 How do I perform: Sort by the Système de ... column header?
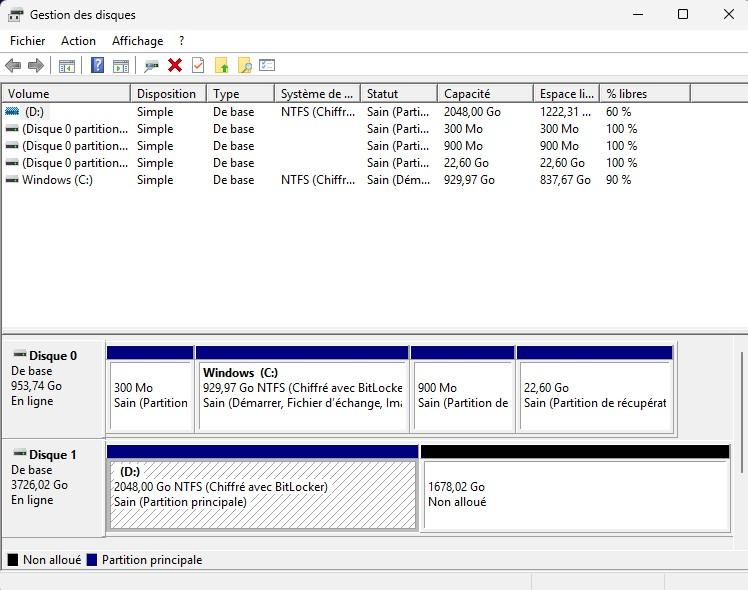click(318, 93)
